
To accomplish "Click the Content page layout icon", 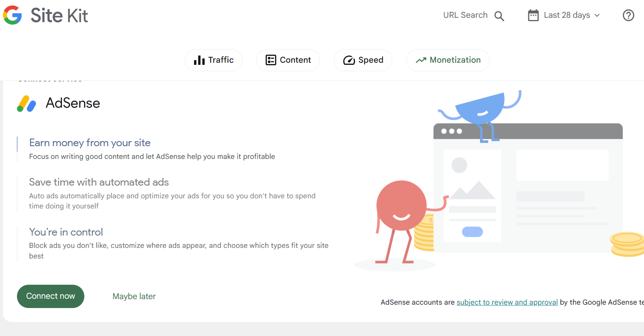I will (x=271, y=60).
